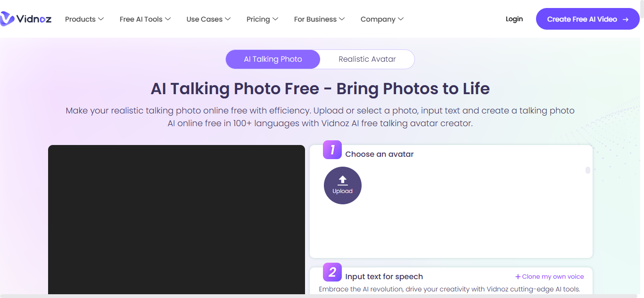Viewport: 644px width, 298px height.
Task: Click the Vidnoz logo
Action: coord(26,19)
